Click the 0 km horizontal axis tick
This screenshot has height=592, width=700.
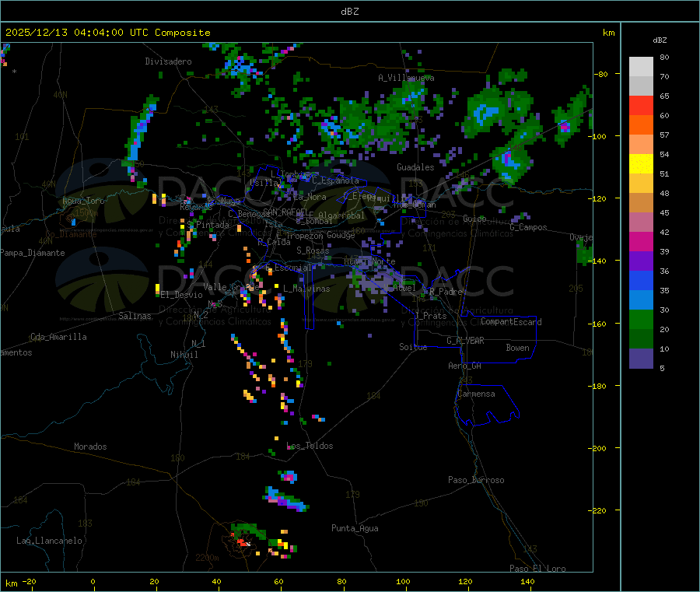[x=93, y=581]
